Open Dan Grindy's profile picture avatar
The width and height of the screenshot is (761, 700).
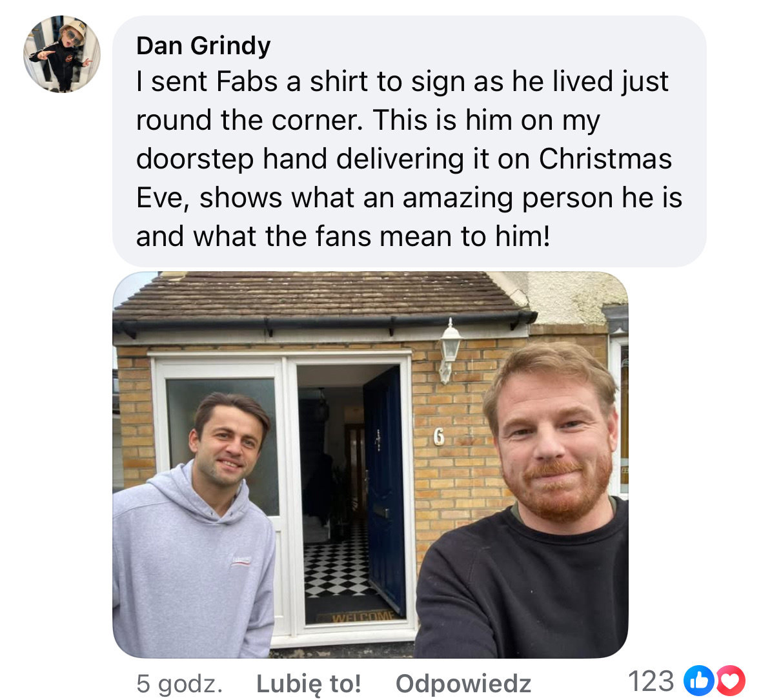(61, 54)
